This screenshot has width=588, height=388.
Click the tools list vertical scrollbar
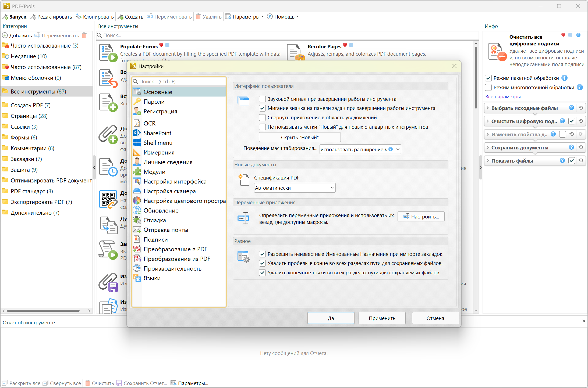click(476, 78)
